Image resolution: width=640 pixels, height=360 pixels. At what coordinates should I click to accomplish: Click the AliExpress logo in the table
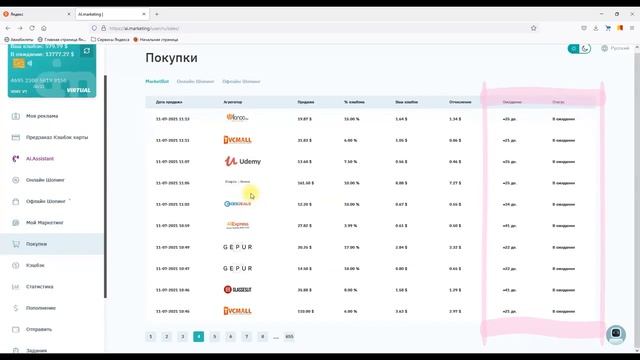tap(238, 225)
